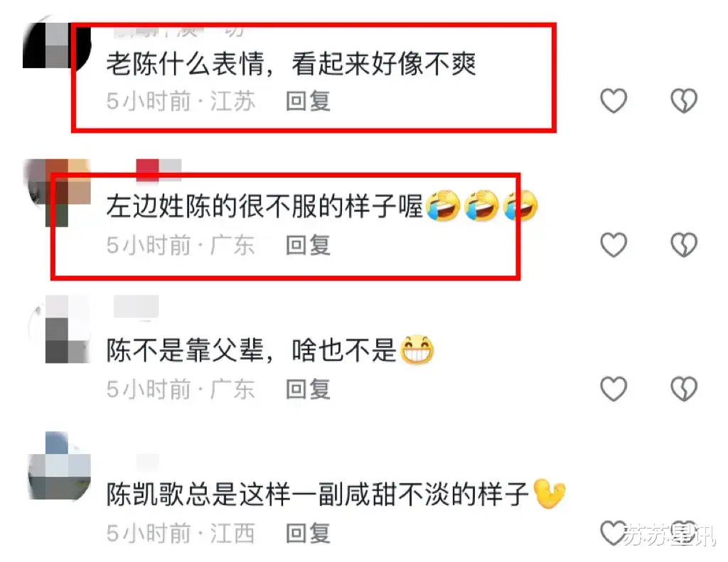728x562 pixels.
Task: Tap the comment text 陈凯歌总是这样一副咸甜不淡的样子
Action: pos(318,495)
